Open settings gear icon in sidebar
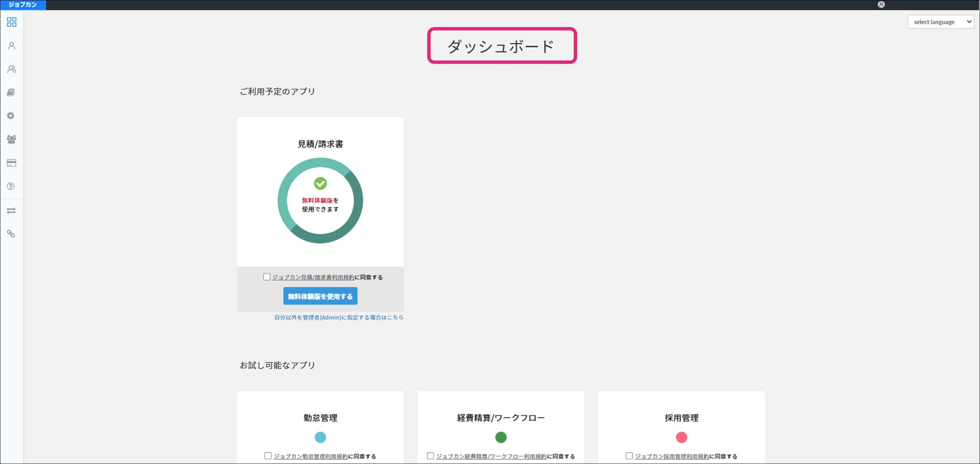Image resolution: width=980 pixels, height=464 pixels. 11,116
